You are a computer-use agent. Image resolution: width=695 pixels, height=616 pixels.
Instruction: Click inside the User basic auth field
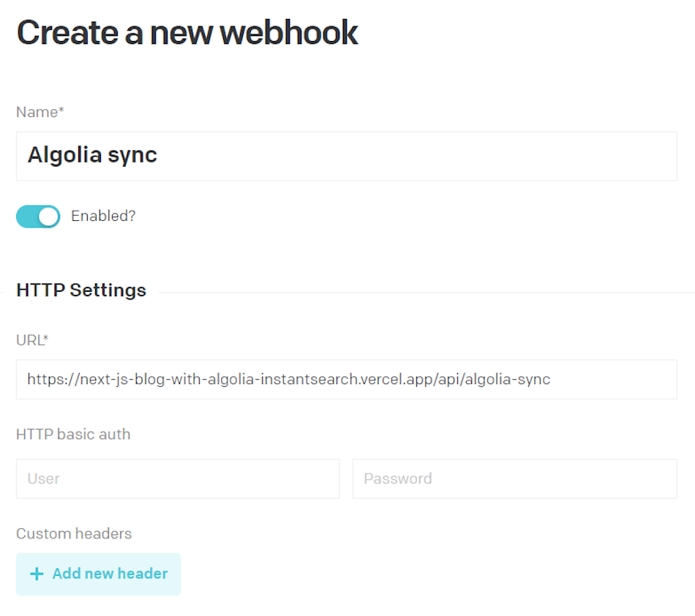[x=177, y=478]
